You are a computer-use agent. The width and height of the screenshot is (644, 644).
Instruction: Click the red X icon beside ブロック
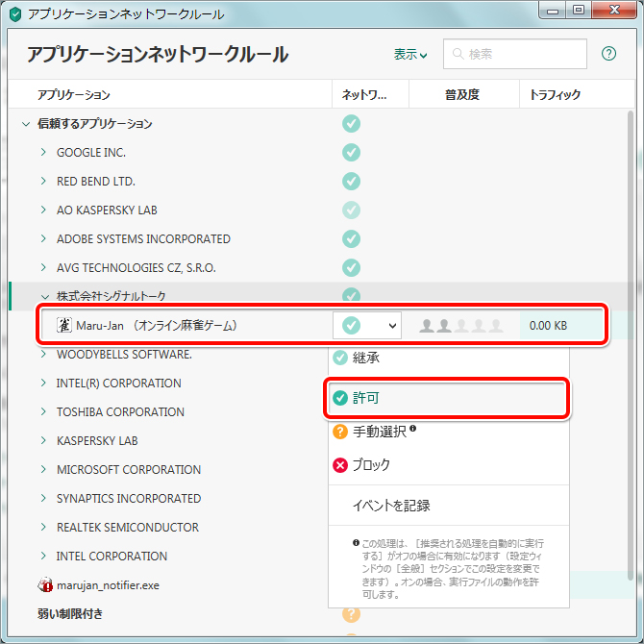pyautogui.click(x=340, y=465)
